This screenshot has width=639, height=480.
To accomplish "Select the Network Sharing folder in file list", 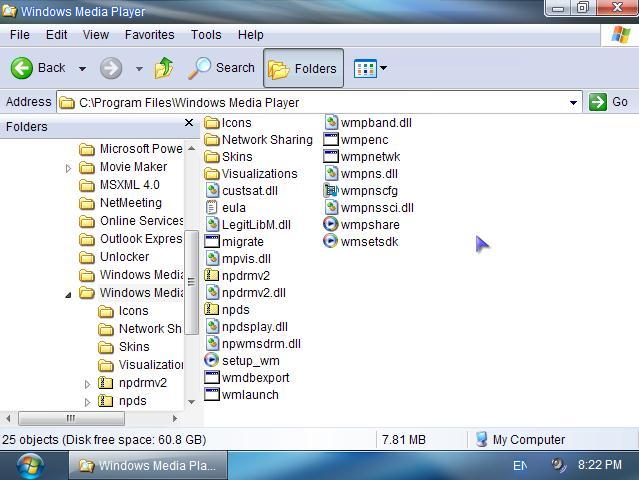I will click(x=258, y=140).
